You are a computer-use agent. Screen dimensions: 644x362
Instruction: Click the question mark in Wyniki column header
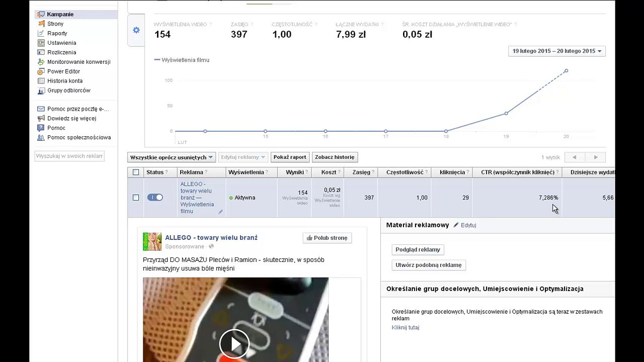point(307,172)
